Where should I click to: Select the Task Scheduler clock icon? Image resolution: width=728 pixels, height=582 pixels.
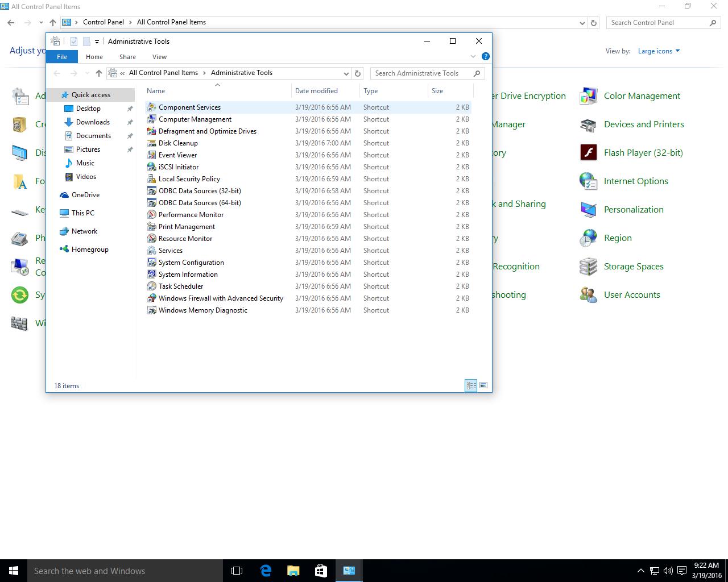[x=151, y=286]
